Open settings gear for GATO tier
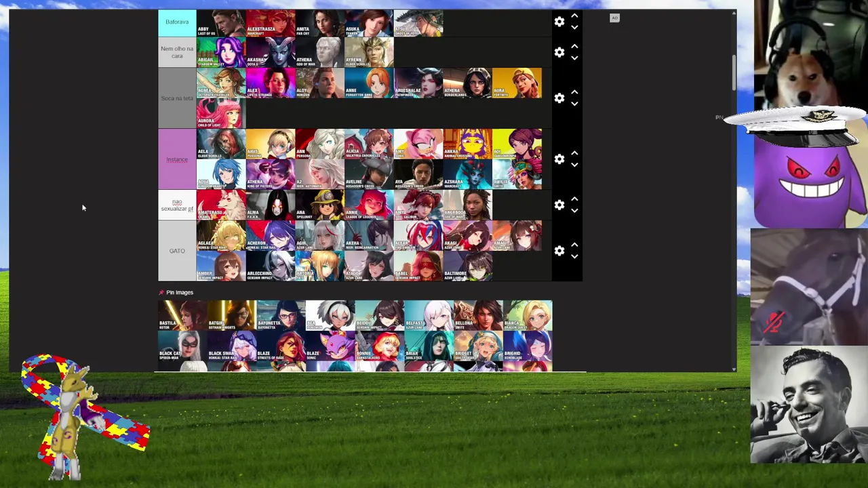868x488 pixels. (x=559, y=251)
